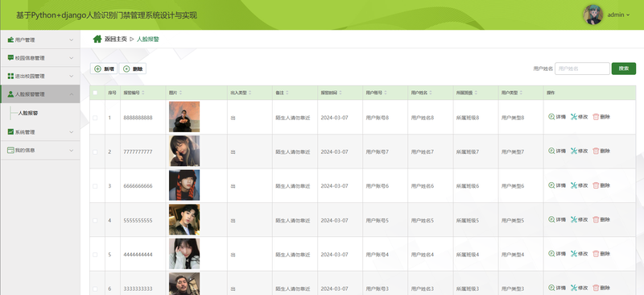This screenshot has width=644, height=295.
Task: Expand the 用户管理 menu chevron
Action: tap(71, 40)
